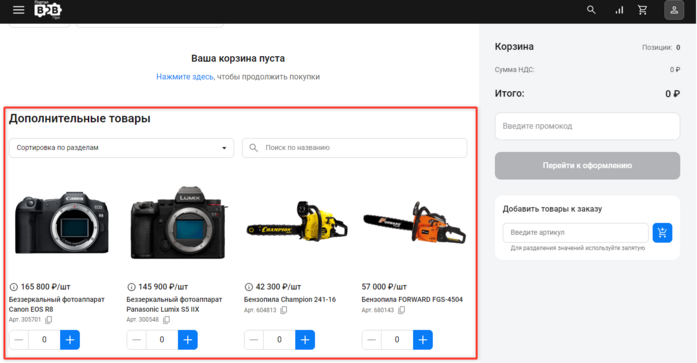Open the hamburger menu

19,10
